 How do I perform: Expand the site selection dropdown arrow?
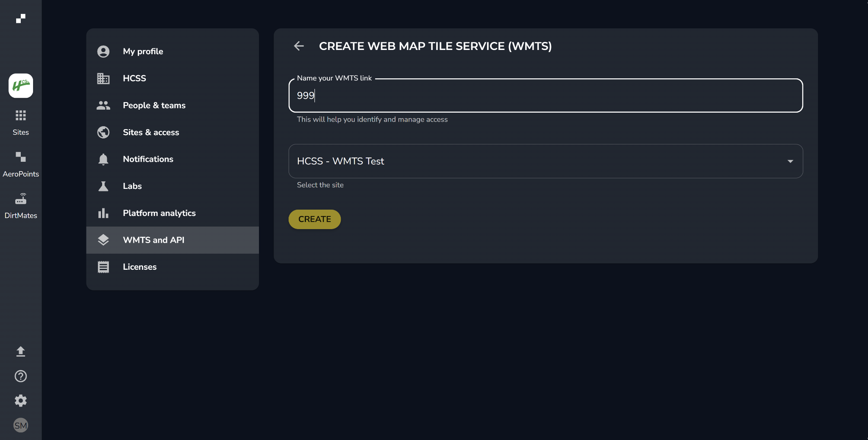[x=790, y=161]
